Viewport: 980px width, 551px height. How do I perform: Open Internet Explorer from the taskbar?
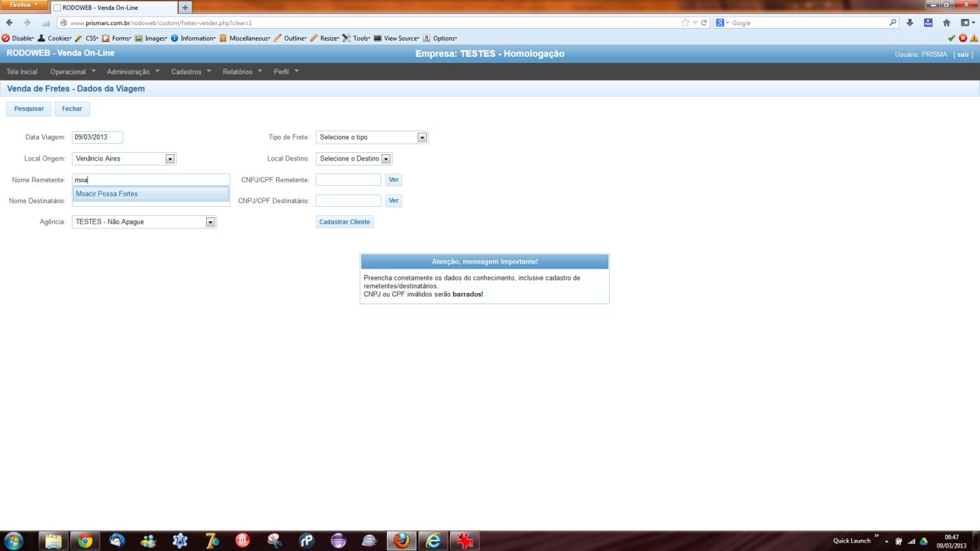pos(434,541)
